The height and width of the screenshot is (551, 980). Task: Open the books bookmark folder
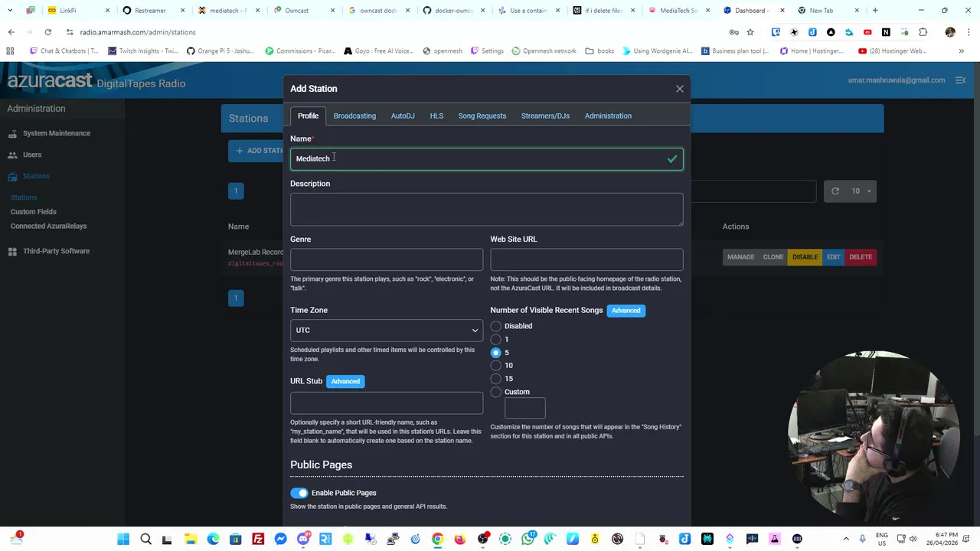click(x=599, y=51)
